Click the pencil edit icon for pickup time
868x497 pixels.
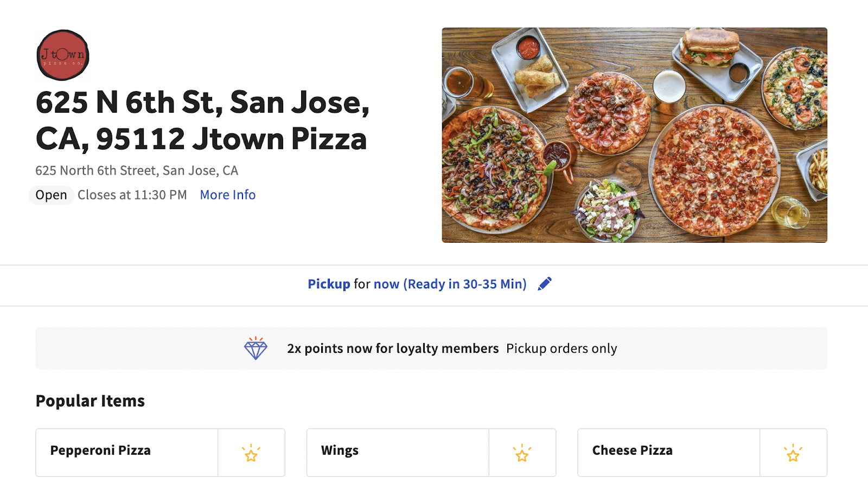pyautogui.click(x=545, y=284)
